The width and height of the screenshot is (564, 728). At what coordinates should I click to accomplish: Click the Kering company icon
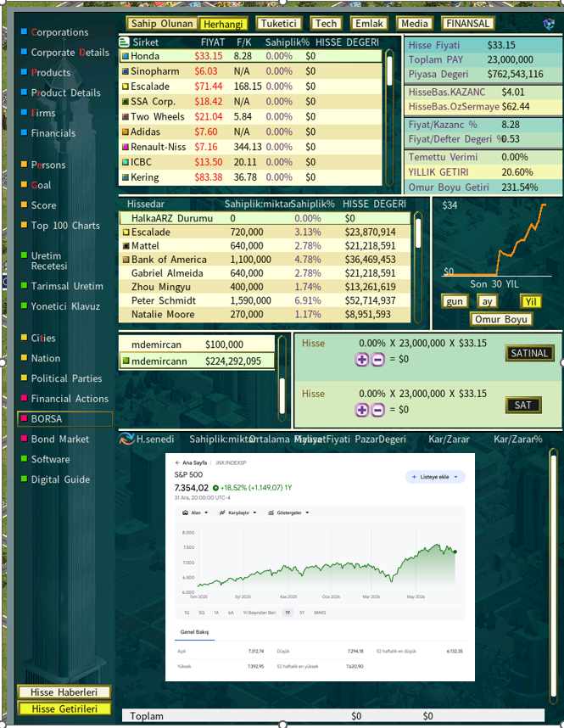pyautogui.click(x=126, y=177)
